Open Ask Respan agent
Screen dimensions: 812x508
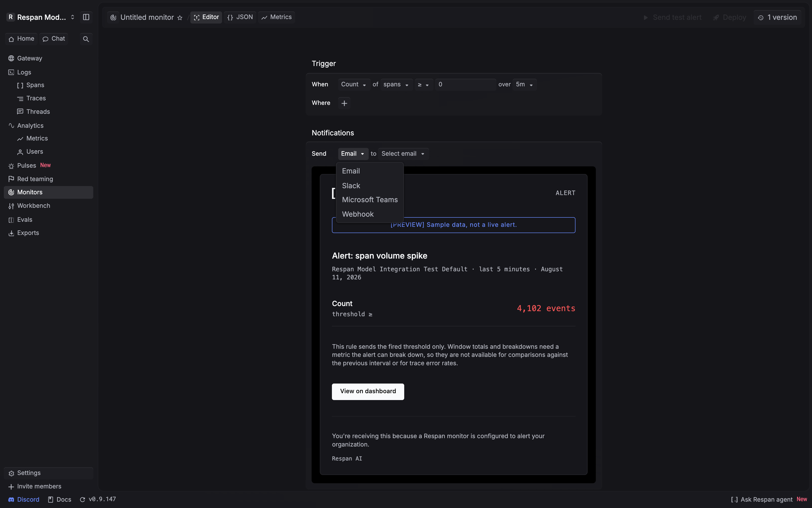pyautogui.click(x=769, y=500)
